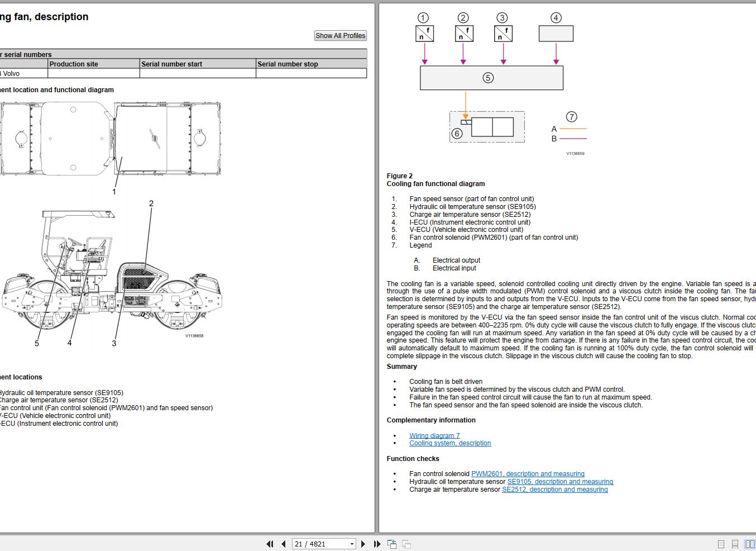Click 'I-ECU (Instrument electronic control unit)' legend item 4
This screenshot has height=551, width=756.
tap(470, 222)
